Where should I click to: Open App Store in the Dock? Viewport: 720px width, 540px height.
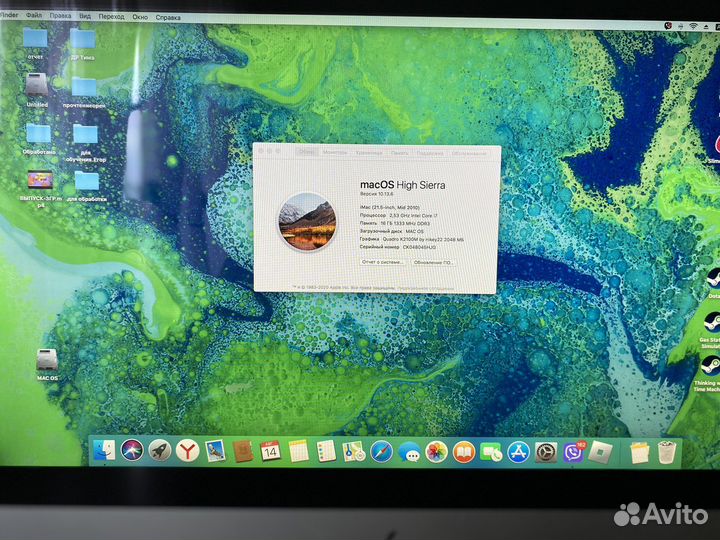click(x=518, y=453)
